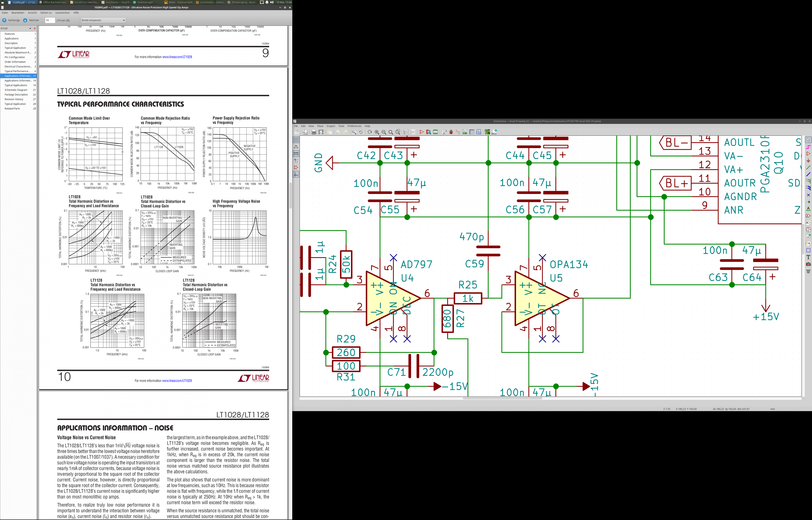Open the Preferences menu in Eeschema
This screenshot has height=520, width=812.
coord(354,126)
